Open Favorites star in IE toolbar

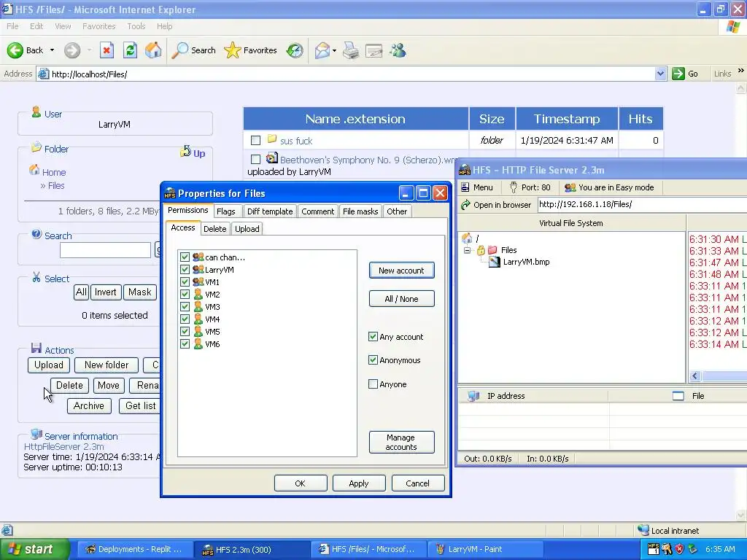point(251,50)
